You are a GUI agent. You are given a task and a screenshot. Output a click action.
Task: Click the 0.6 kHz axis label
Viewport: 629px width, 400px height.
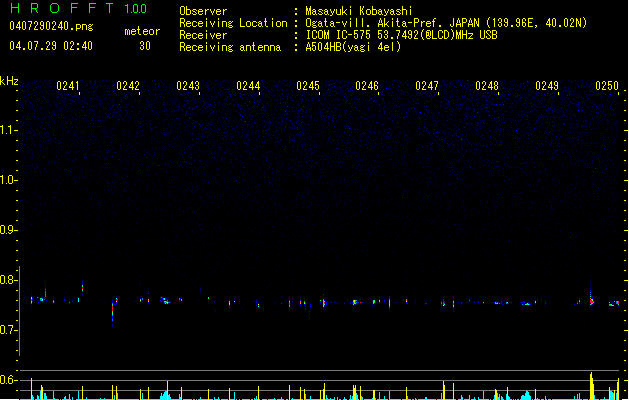(x=8, y=380)
